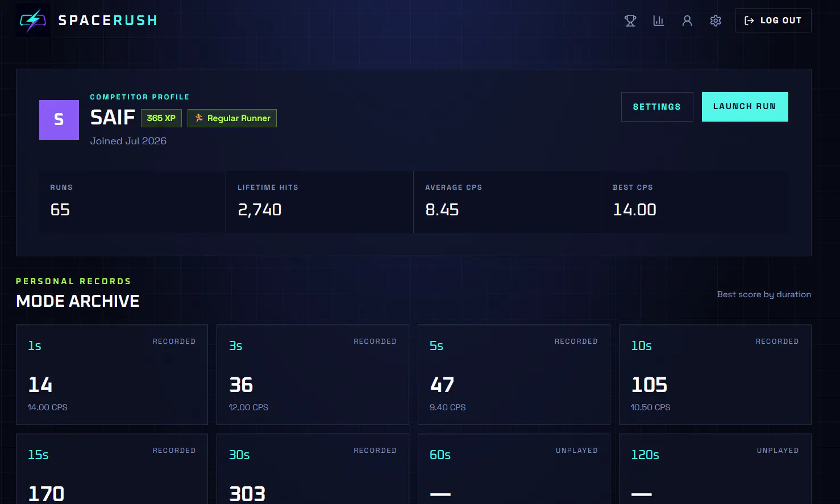Click the SETTINGS button in profile card
This screenshot has width=840, height=504.
click(x=657, y=107)
